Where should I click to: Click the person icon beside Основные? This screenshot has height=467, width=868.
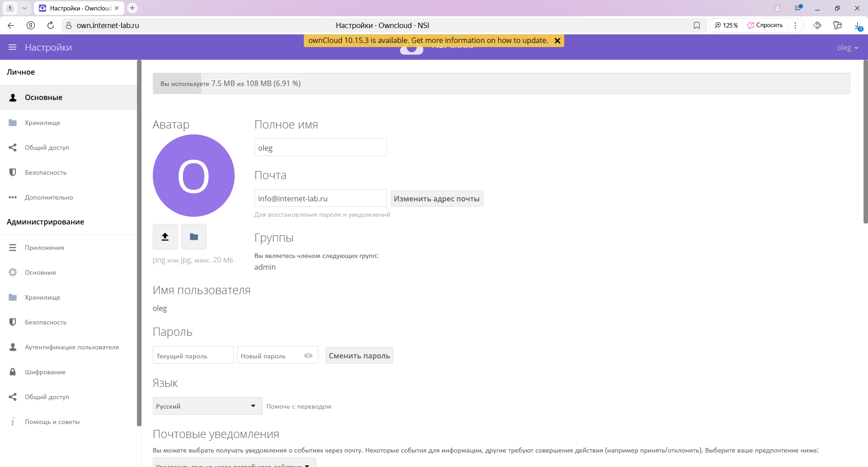tap(13, 97)
